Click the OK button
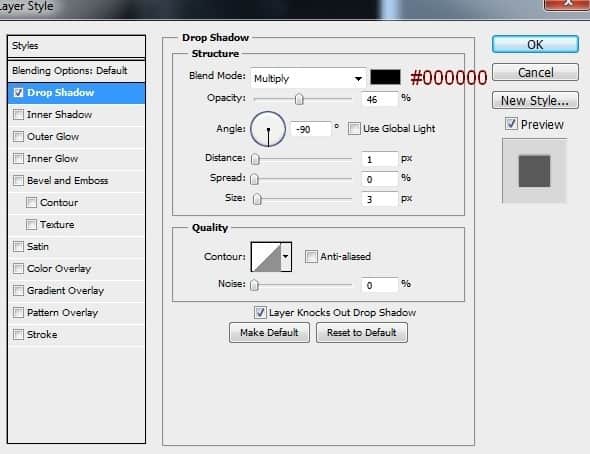The height and width of the screenshot is (454, 590). [535, 44]
